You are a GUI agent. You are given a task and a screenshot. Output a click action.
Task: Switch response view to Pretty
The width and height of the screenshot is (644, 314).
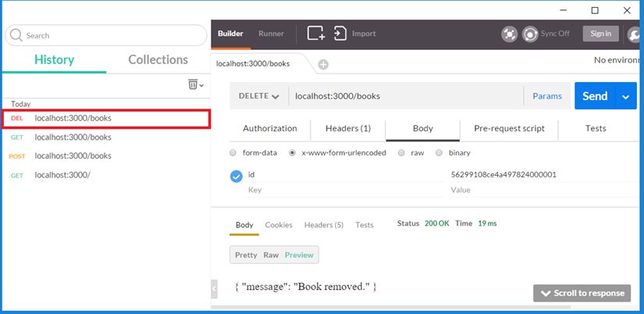pyautogui.click(x=246, y=255)
